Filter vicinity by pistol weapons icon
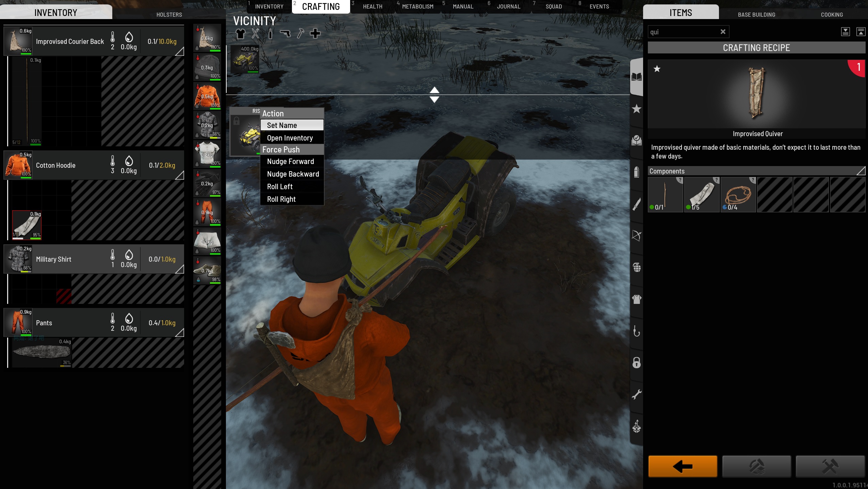868x489 pixels. click(285, 34)
